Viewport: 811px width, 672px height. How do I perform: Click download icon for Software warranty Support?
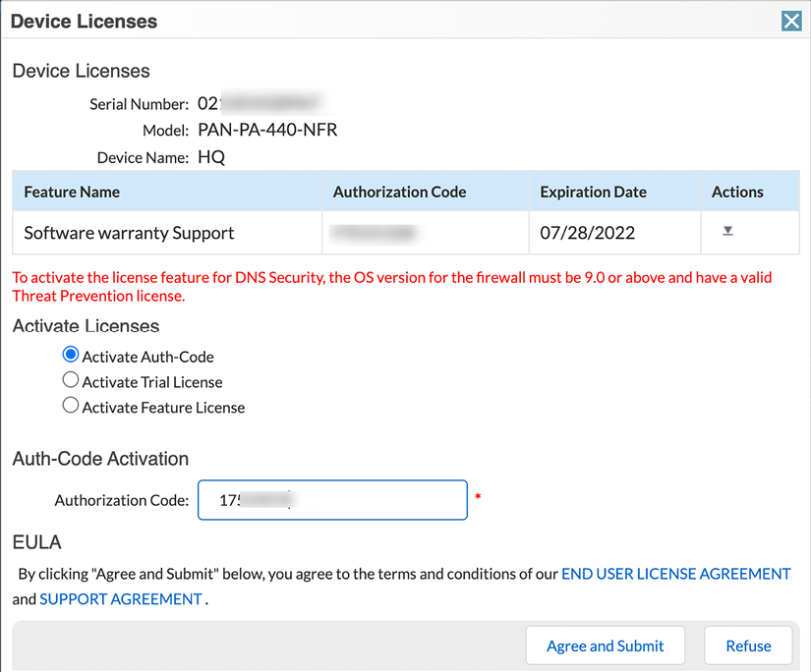727,231
